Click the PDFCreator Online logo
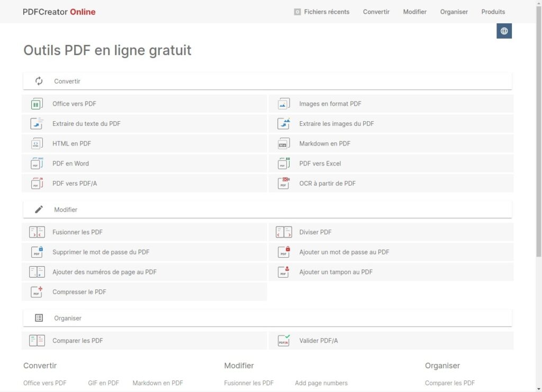 (x=59, y=12)
